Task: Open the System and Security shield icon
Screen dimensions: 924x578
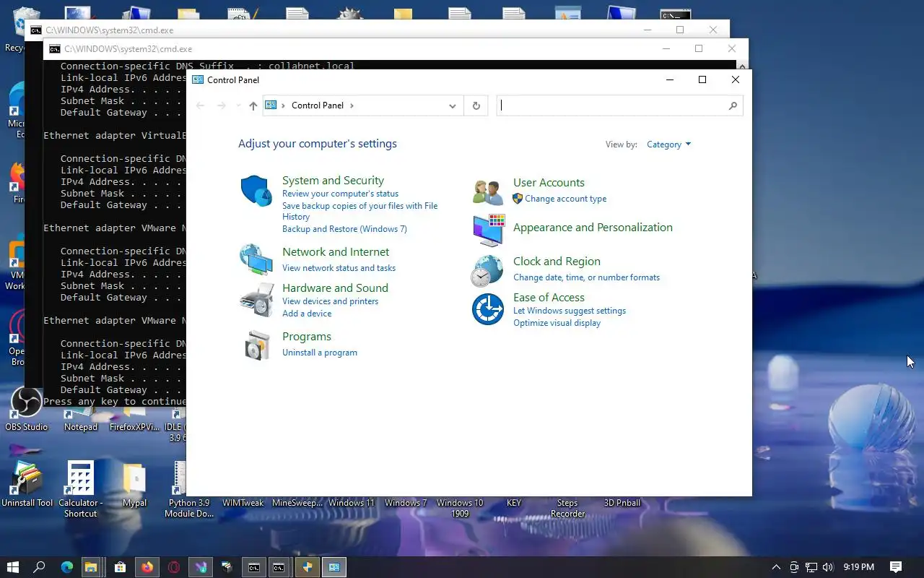Action: pyautogui.click(x=256, y=191)
